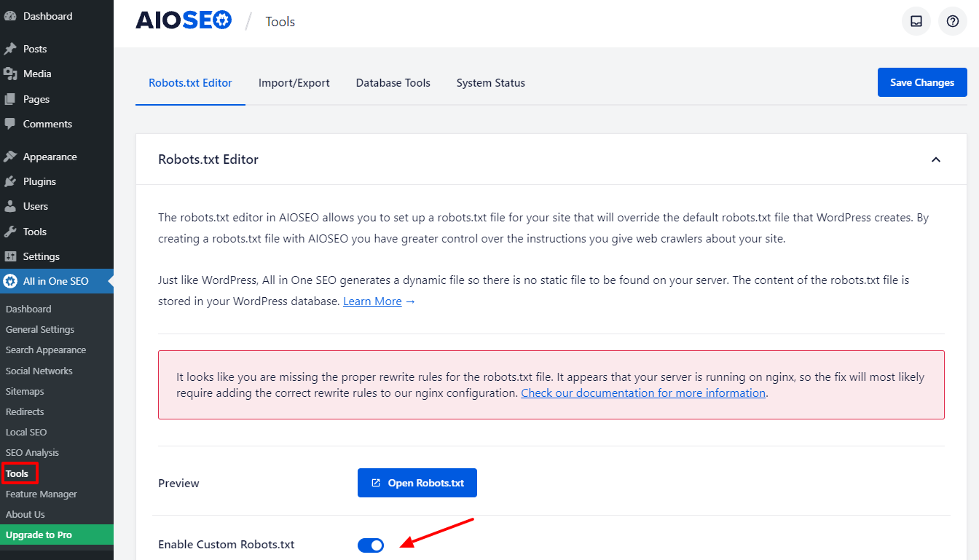
Task: Click the Appearance paintbrush icon
Action: (x=10, y=157)
